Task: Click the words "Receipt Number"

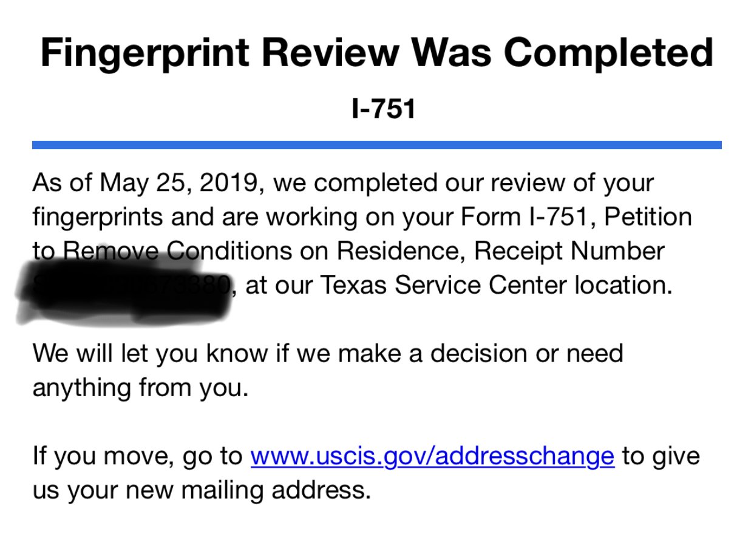Action: [x=569, y=251]
